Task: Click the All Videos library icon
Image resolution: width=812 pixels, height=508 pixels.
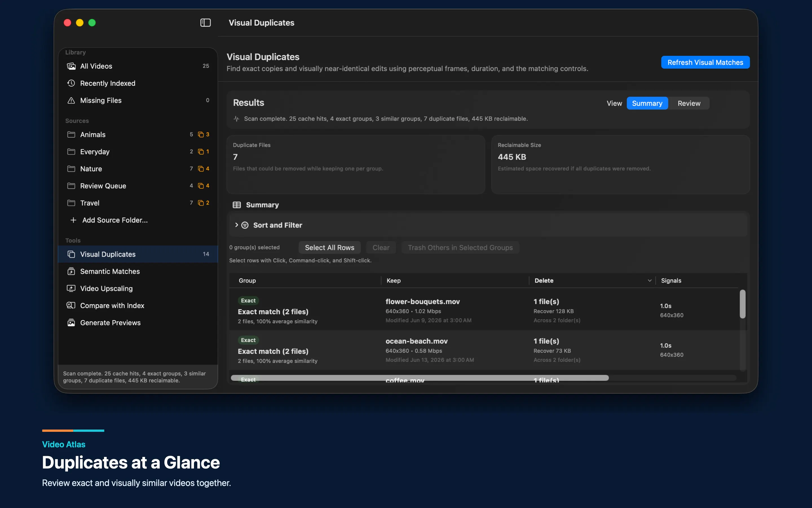Action: point(71,66)
